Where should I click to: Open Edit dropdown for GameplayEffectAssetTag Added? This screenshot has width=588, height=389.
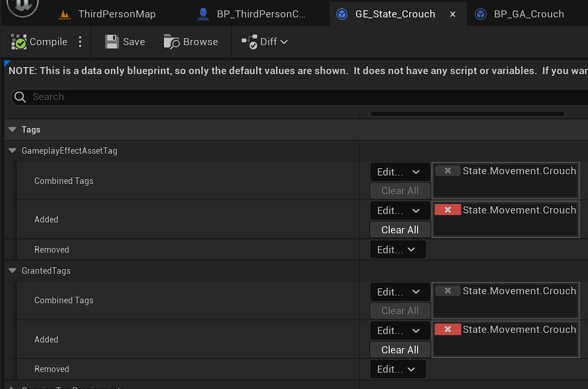pos(400,210)
